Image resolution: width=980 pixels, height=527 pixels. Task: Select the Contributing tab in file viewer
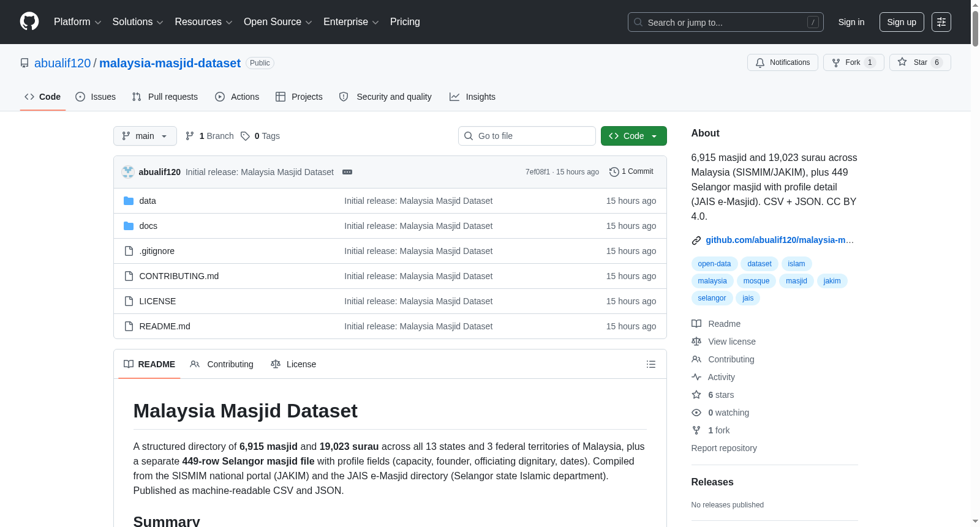222,364
